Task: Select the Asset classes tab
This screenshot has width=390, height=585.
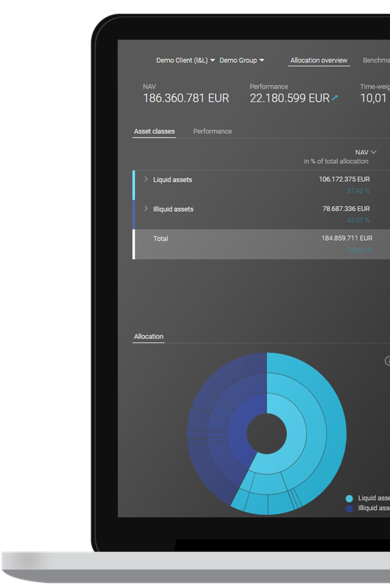Action: [154, 131]
